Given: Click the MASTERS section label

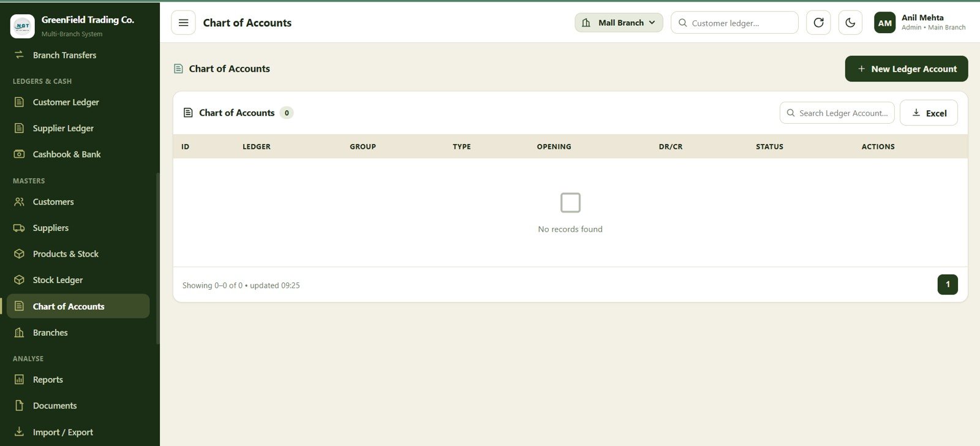Looking at the screenshot, I should click(x=29, y=181).
